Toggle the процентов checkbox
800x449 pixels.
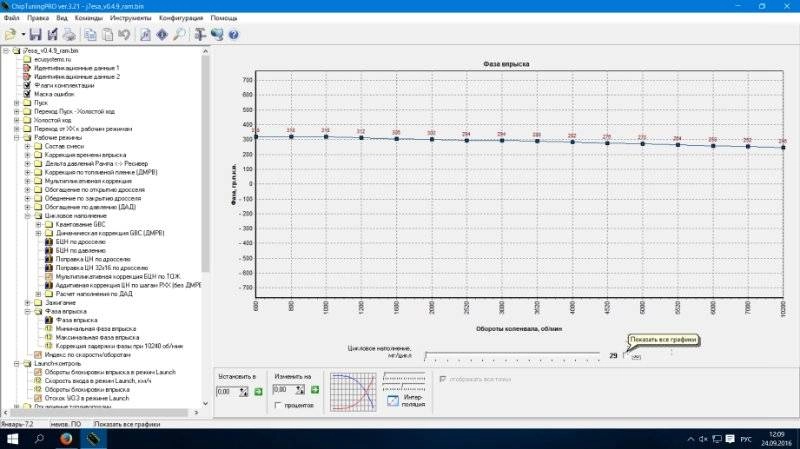pyautogui.click(x=278, y=405)
